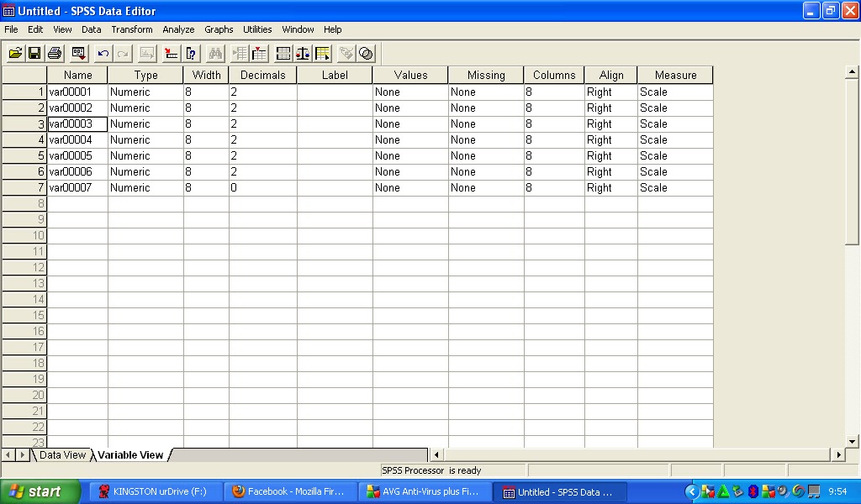Open the Edit menu
Screen dimensions: 861x504
pyautogui.click(x=35, y=29)
